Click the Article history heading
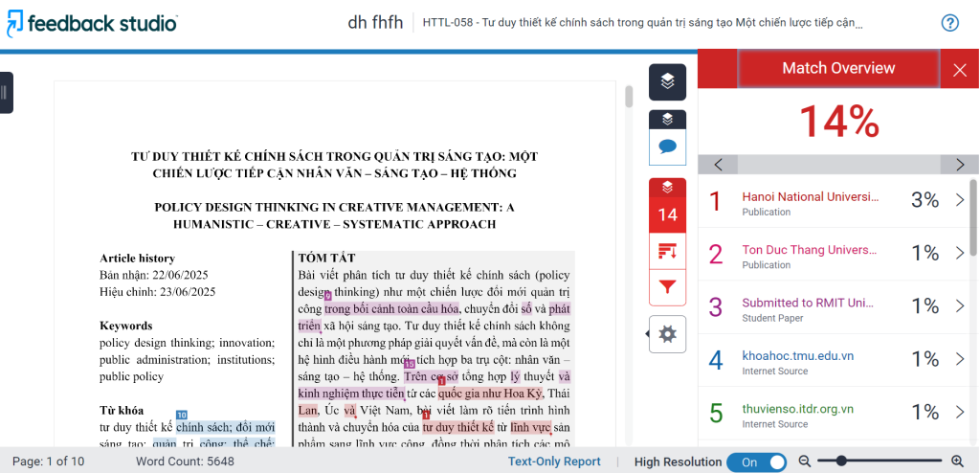Screen dimensions: 980x473 [138, 259]
